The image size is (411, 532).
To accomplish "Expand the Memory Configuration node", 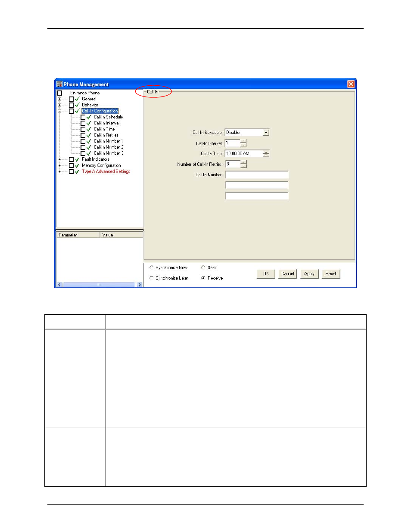I will tap(59, 165).
